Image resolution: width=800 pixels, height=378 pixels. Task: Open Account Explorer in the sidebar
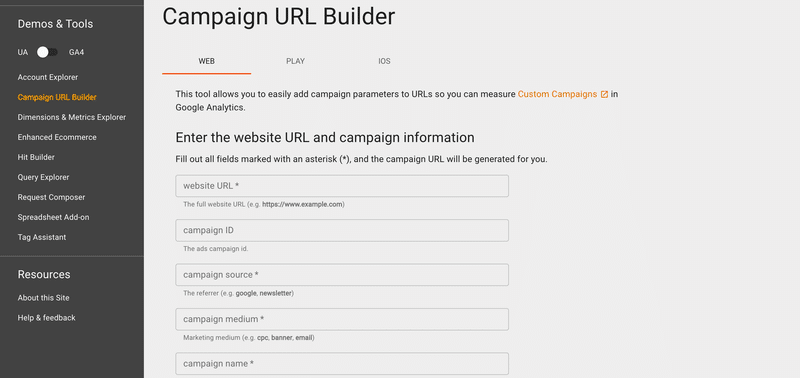tap(48, 78)
